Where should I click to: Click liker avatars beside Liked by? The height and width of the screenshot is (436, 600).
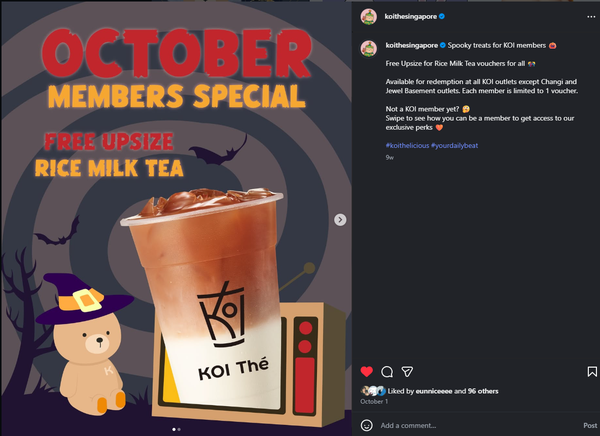[373, 391]
